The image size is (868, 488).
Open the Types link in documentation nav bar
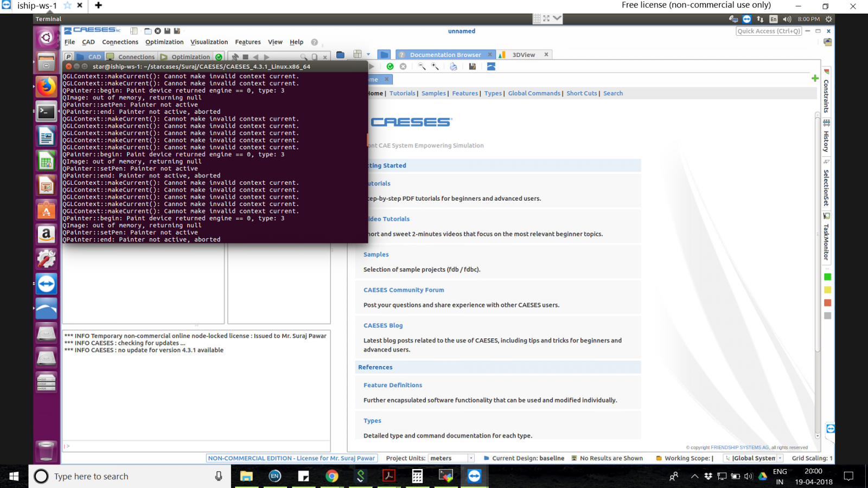point(493,93)
